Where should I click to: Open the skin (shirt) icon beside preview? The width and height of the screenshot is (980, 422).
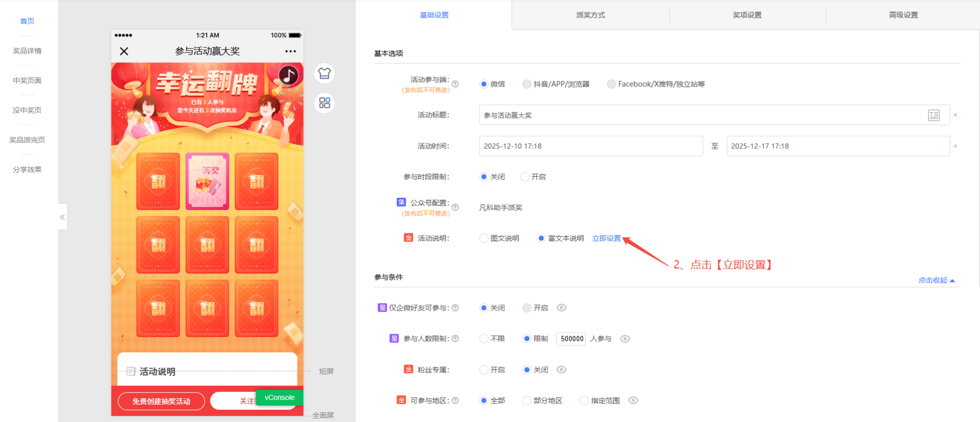(324, 74)
